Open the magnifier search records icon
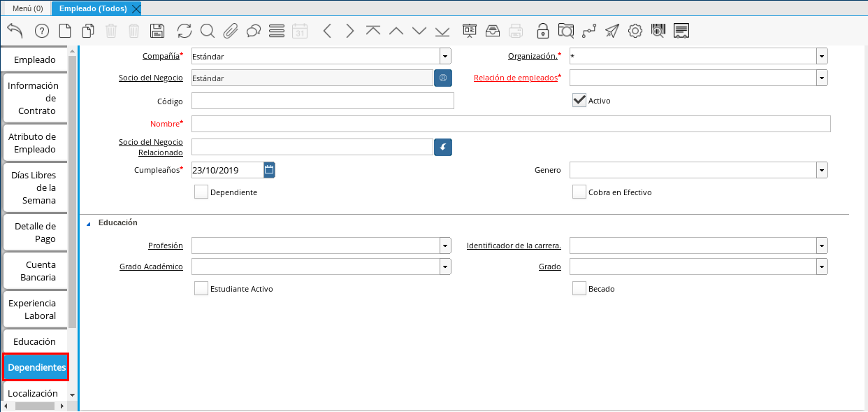Image resolution: width=868 pixels, height=412 pixels. point(208,31)
